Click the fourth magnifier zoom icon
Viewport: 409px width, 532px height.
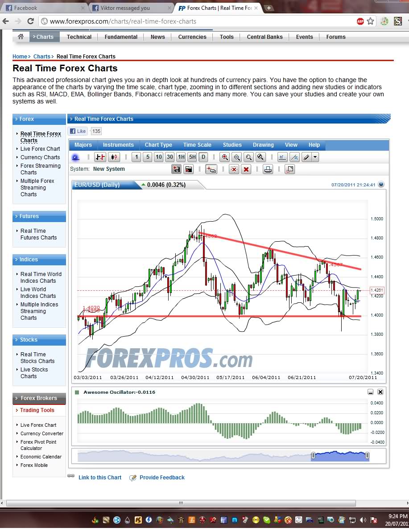pyautogui.click(x=260, y=157)
